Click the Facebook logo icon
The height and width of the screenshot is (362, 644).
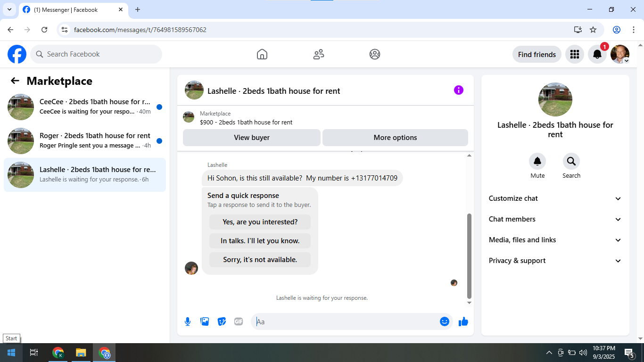(17, 54)
